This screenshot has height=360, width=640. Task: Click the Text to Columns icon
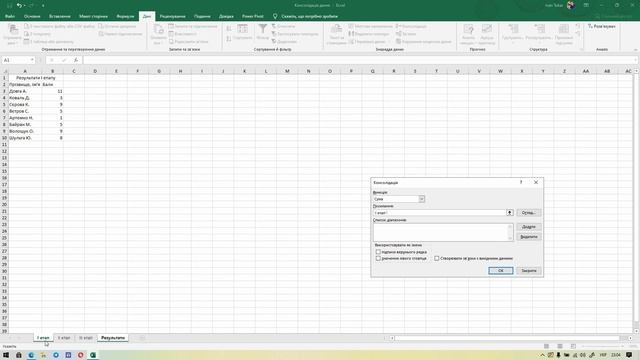[x=336, y=34]
